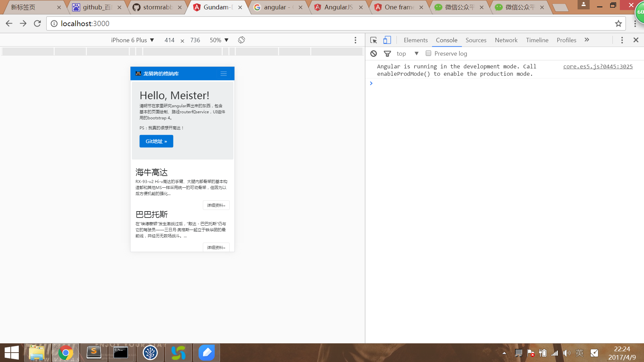This screenshot has height=362, width=644.
Task: Open the iPhone 6 Plus device dropdown
Action: 132,40
